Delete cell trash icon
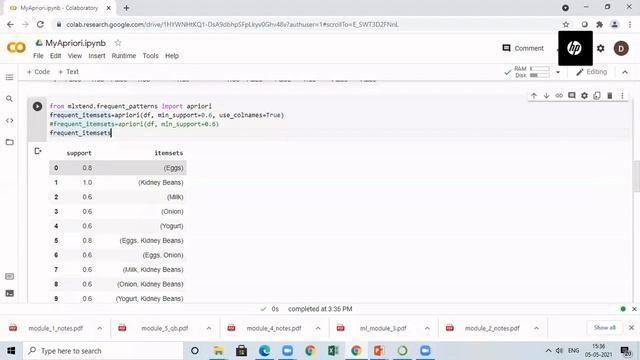Image resolution: width=640 pixels, height=360 pixels. 609,96
